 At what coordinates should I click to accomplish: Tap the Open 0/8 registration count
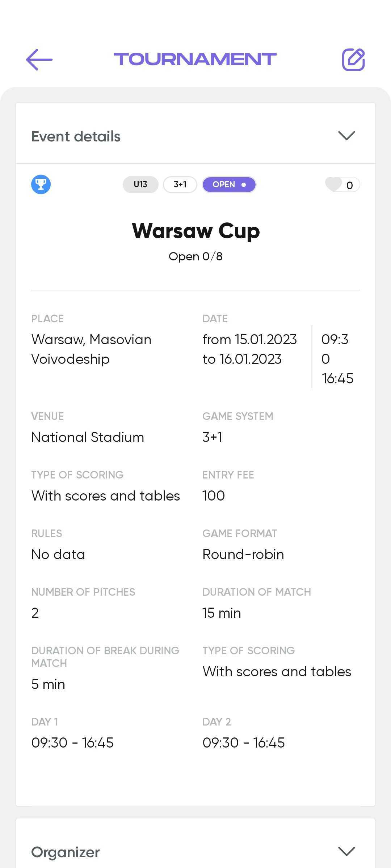coord(195,256)
